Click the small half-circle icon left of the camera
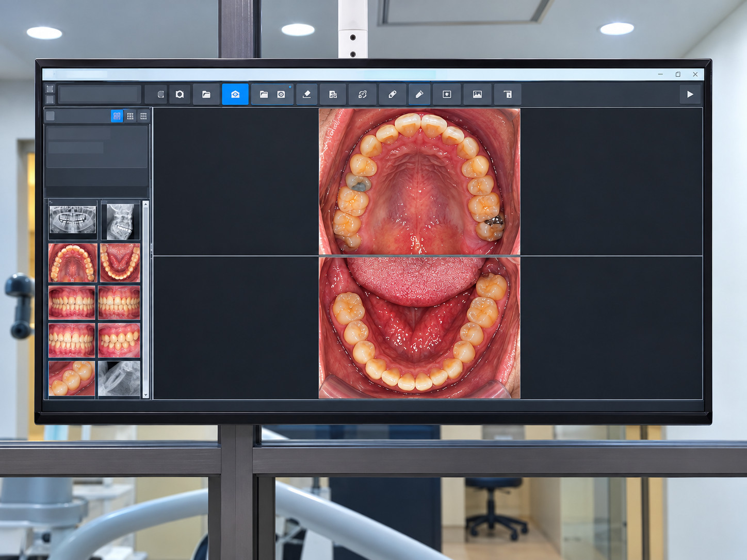The height and width of the screenshot is (560, 747). [160, 94]
